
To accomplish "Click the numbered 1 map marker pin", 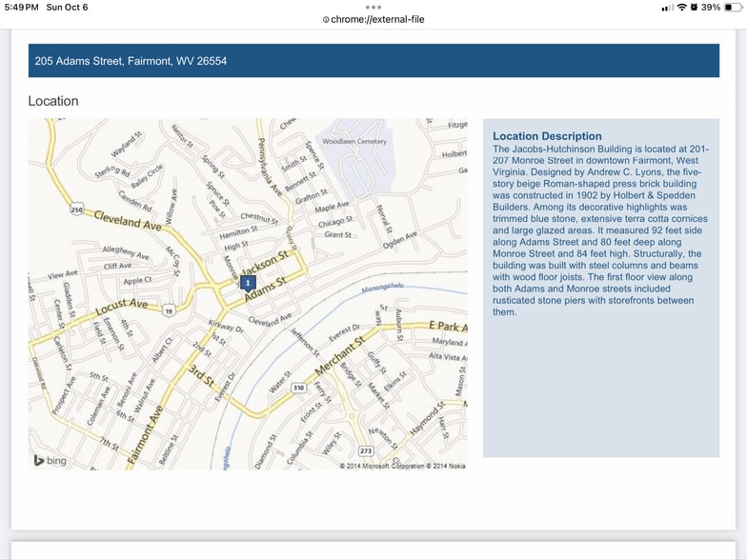I will click(x=248, y=283).
